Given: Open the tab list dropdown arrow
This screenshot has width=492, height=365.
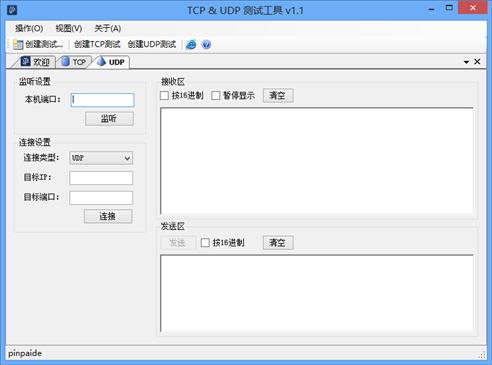Looking at the screenshot, I should pyautogui.click(x=466, y=62).
